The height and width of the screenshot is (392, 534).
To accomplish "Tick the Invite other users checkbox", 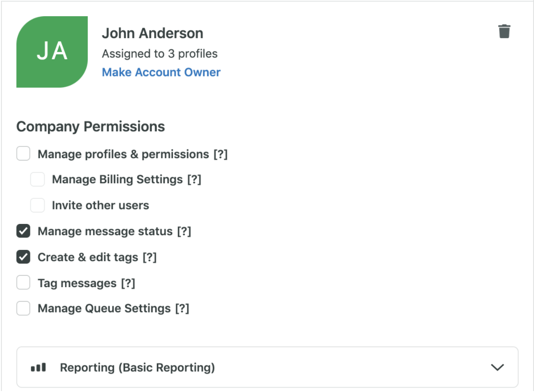I will pyautogui.click(x=37, y=205).
